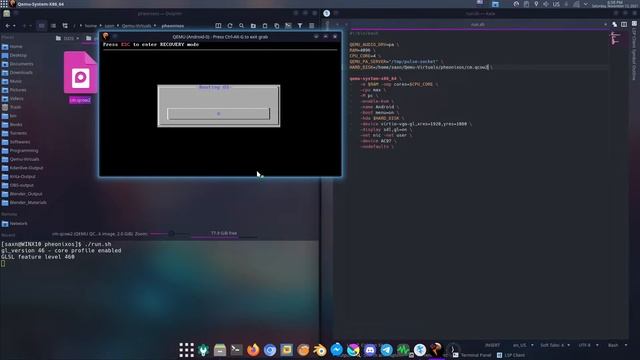The height and width of the screenshot is (360, 640).
Task: Click the filter icon in Dolphin toolbar
Action: coord(300,26)
